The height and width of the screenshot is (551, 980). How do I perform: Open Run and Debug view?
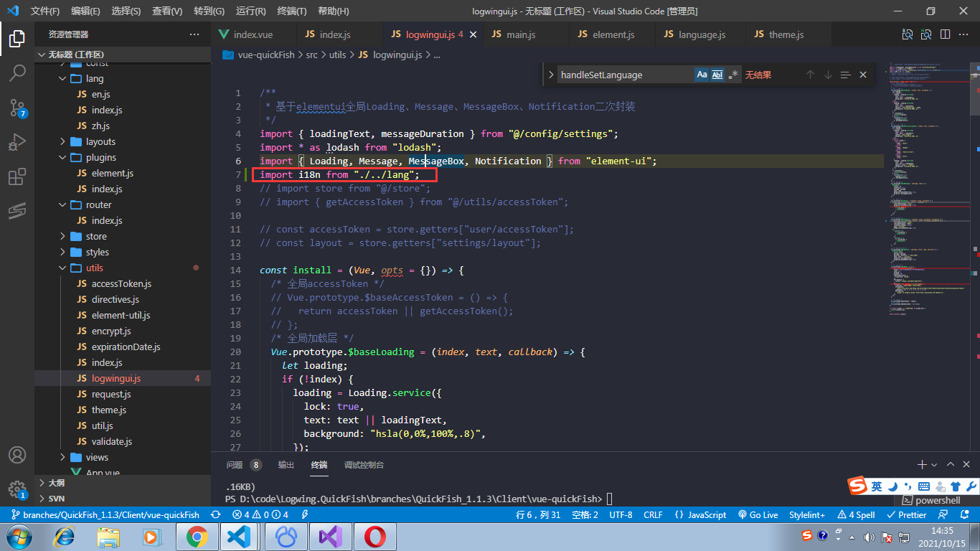point(17,142)
